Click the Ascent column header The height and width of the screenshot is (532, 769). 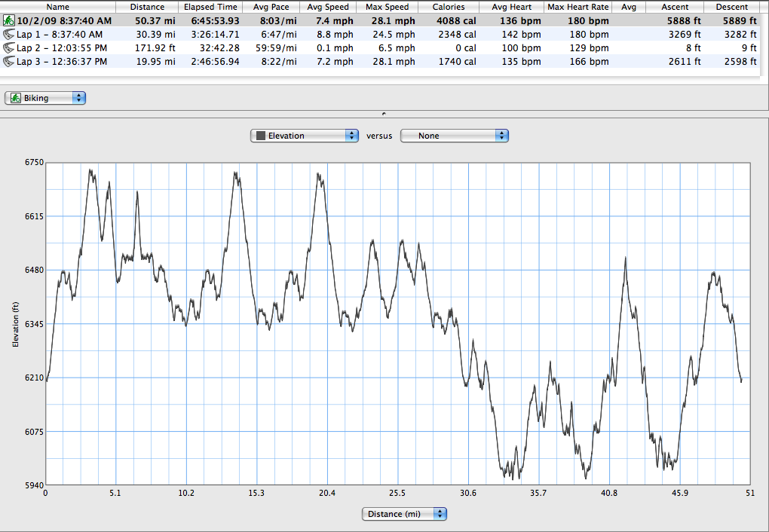[675, 7]
